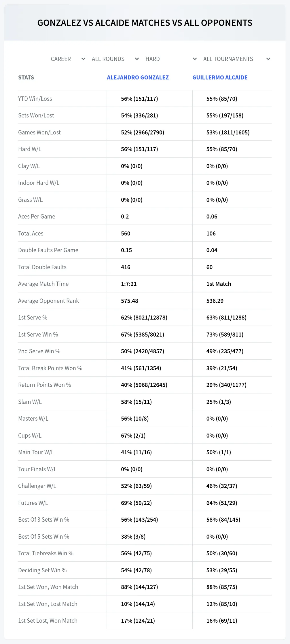Click Gonzalez's Return Points Won percentage

(144, 385)
